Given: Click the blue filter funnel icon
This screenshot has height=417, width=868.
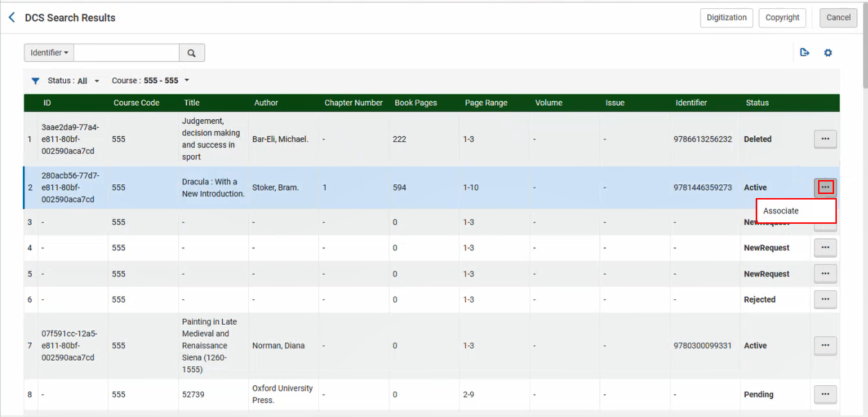Looking at the screenshot, I should tap(35, 81).
